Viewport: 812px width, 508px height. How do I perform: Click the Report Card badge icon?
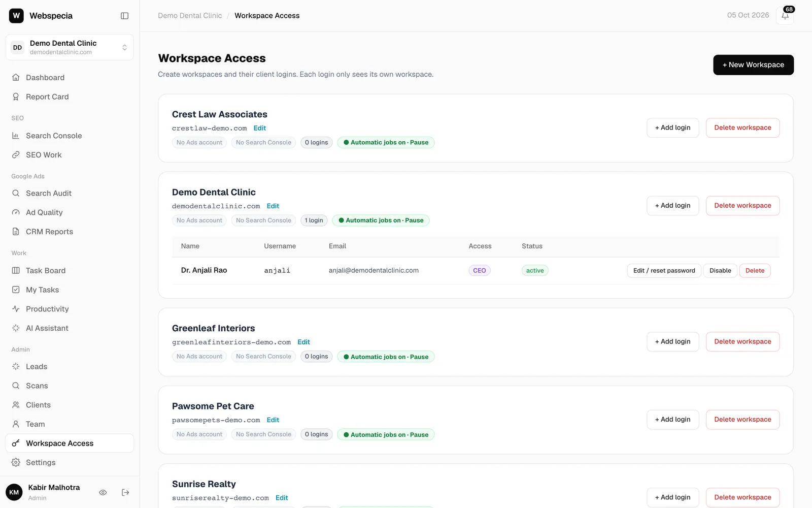click(x=16, y=97)
